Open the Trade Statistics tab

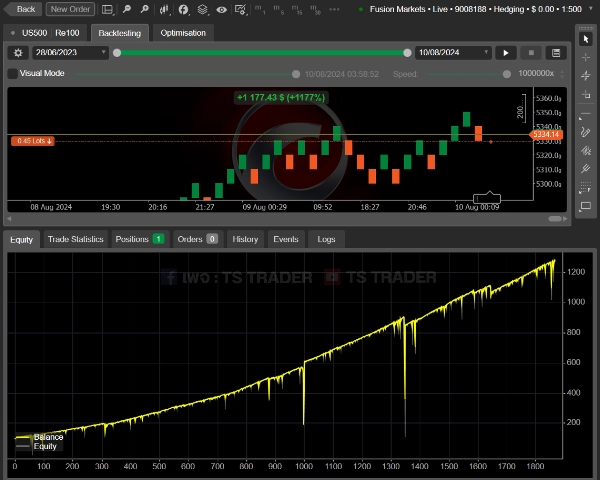pyautogui.click(x=75, y=239)
